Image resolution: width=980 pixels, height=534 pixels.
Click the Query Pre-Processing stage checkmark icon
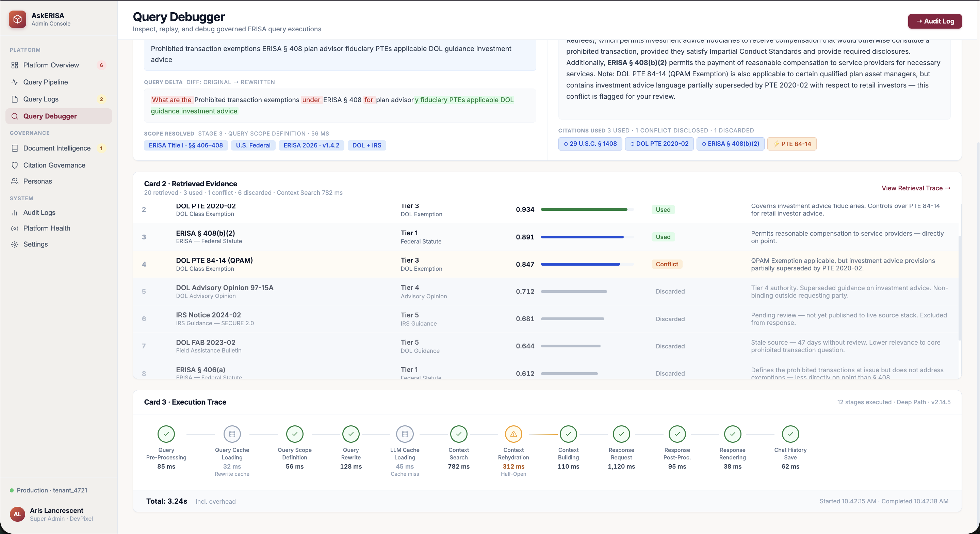166,434
